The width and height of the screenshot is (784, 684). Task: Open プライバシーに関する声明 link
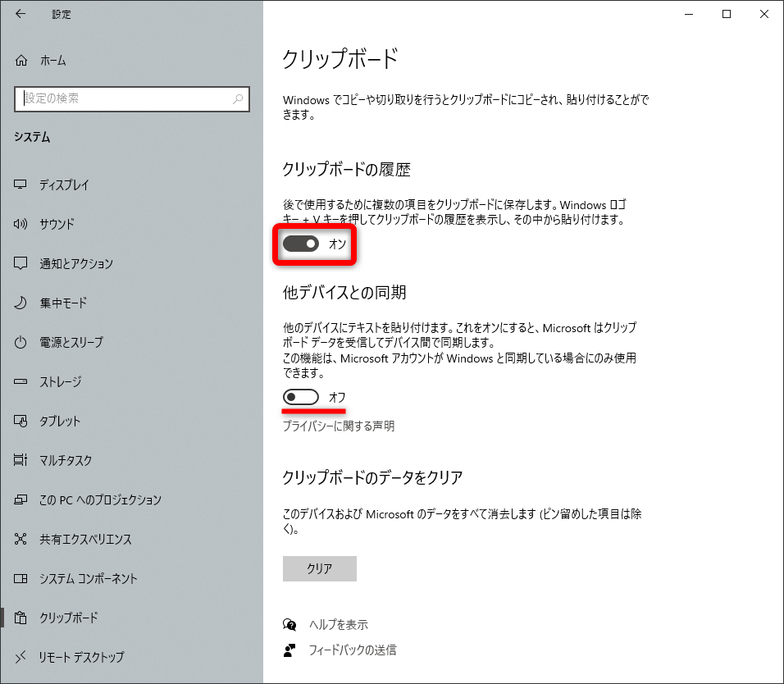click(339, 426)
